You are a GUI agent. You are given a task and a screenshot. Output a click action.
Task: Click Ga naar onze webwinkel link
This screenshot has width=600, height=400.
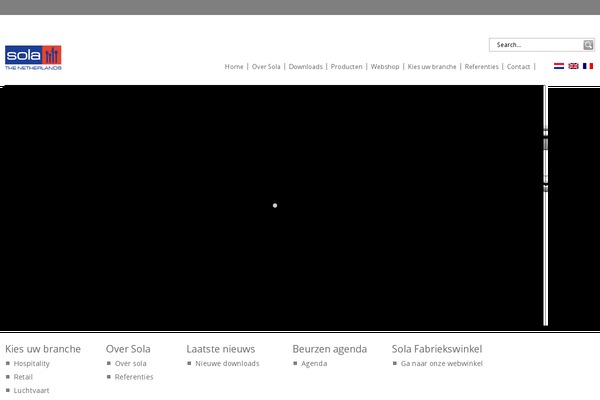(x=441, y=364)
